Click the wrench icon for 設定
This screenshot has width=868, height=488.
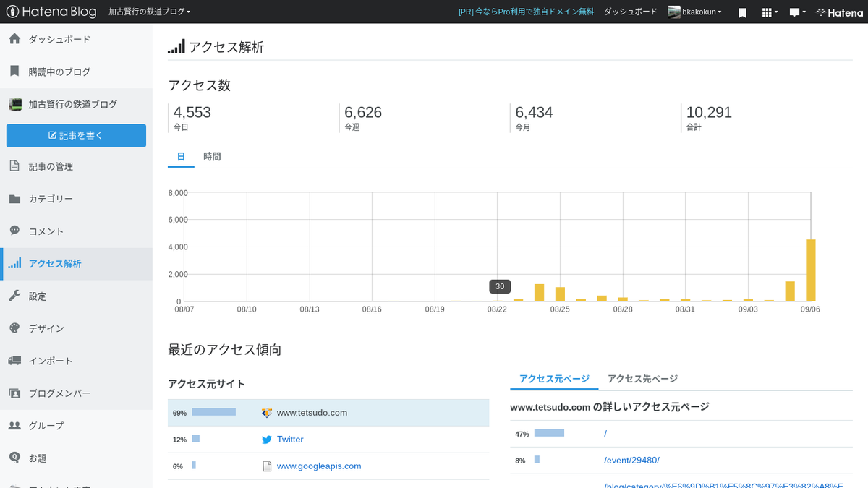pyautogui.click(x=14, y=296)
